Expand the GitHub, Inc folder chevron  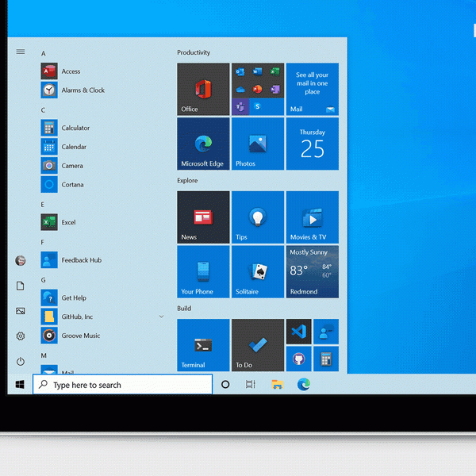pyautogui.click(x=162, y=317)
